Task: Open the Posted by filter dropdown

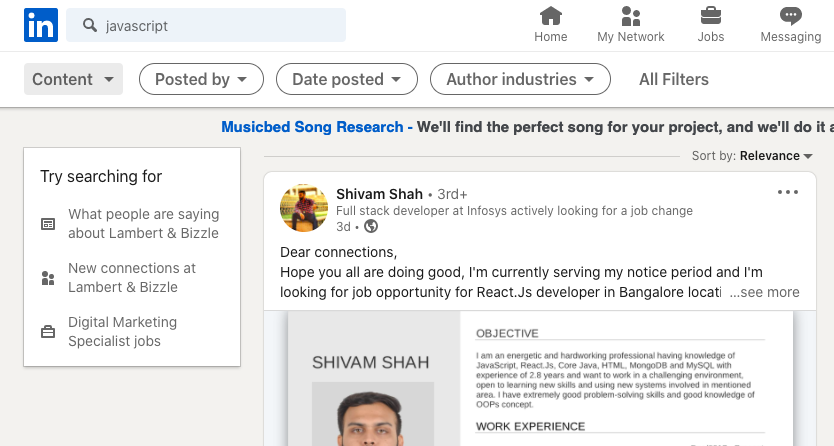Action: [x=201, y=79]
